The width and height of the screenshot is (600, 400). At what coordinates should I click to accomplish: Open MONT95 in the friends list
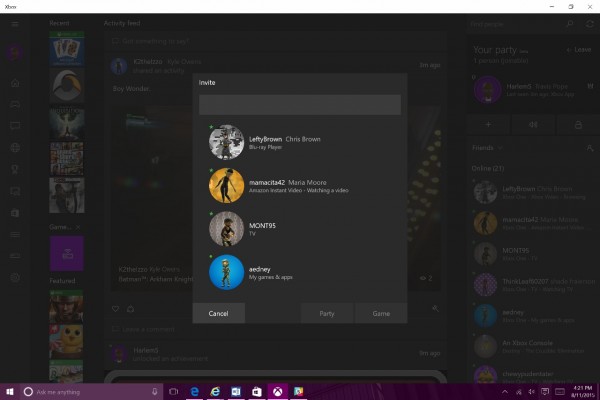tap(534, 254)
